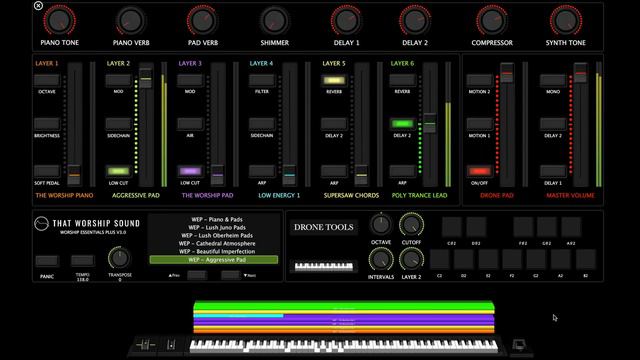The width and height of the screenshot is (640, 360).
Task: Select preset WEP - Lush Oberheim Pads
Action: (x=216, y=236)
